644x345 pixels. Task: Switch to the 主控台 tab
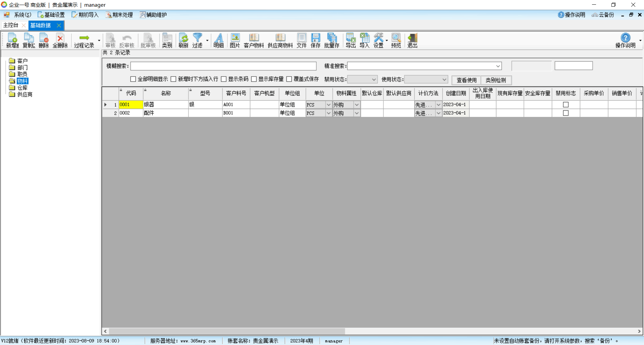click(11, 25)
